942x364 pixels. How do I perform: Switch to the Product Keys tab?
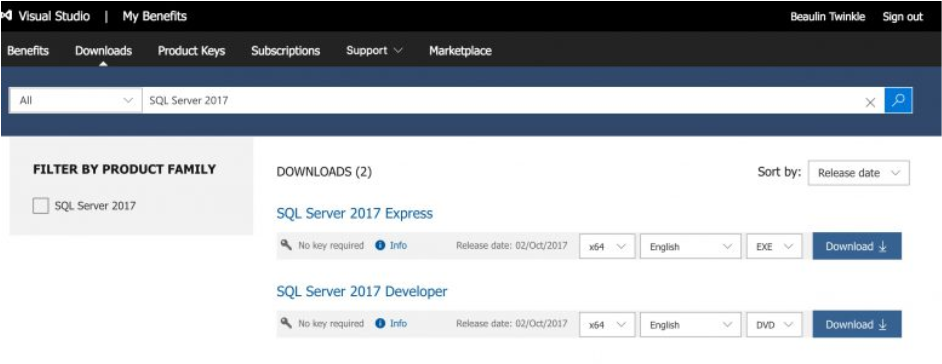[191, 51]
